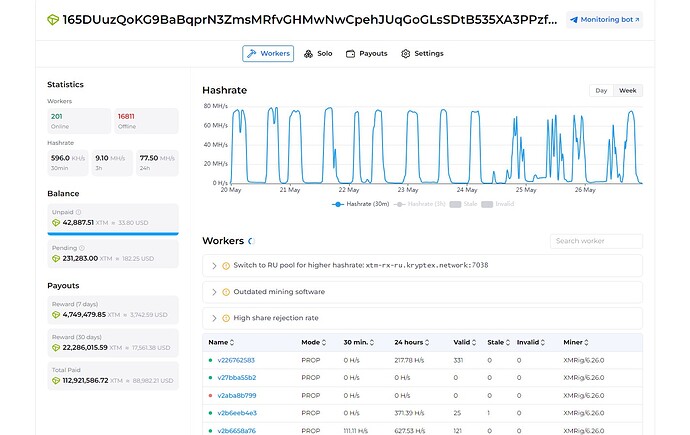Click warning icon on Switch to RU pool notice
690x435 pixels.
[x=226, y=266]
